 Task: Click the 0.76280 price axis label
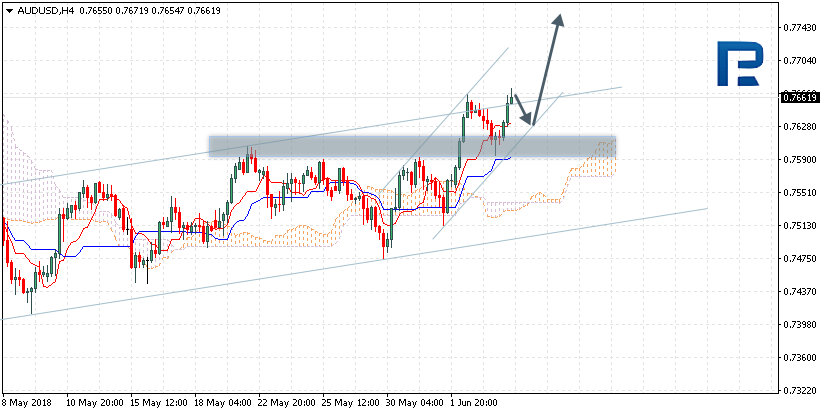click(x=800, y=127)
